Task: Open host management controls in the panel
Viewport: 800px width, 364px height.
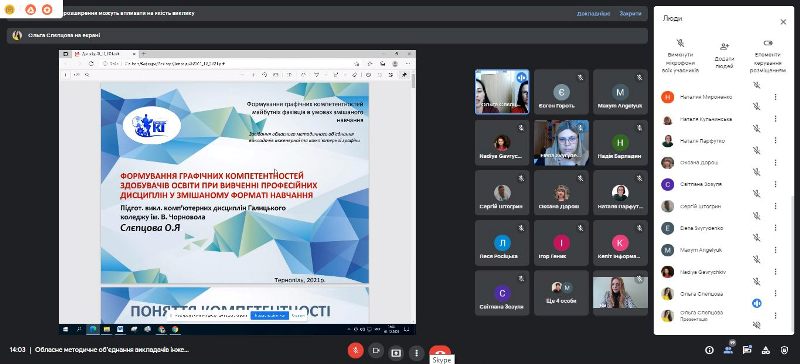Action: tap(768, 56)
